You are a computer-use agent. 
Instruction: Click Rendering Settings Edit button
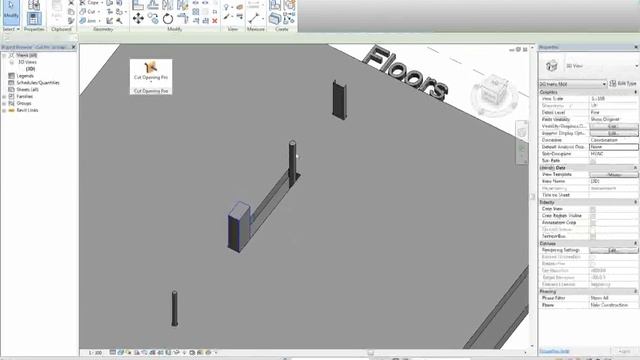pos(613,250)
